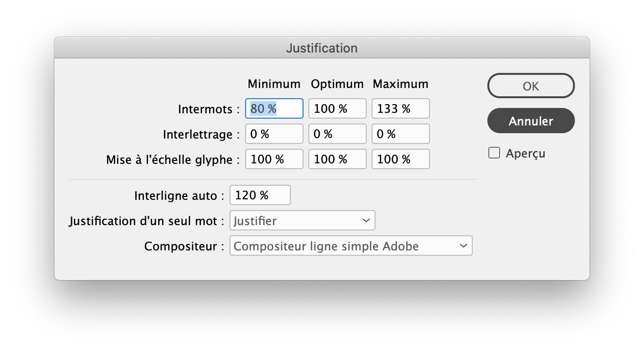Select the Intermots Minimum field showing 80 %
The image size is (644, 352).
click(x=274, y=108)
